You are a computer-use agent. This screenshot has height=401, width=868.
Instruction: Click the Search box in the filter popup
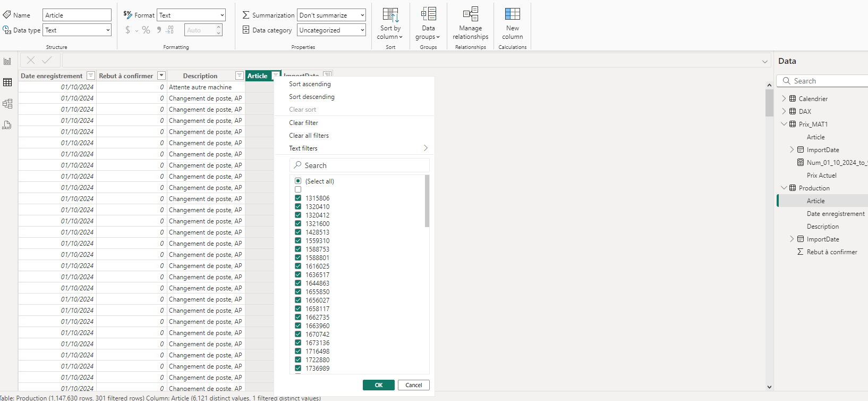pos(360,165)
